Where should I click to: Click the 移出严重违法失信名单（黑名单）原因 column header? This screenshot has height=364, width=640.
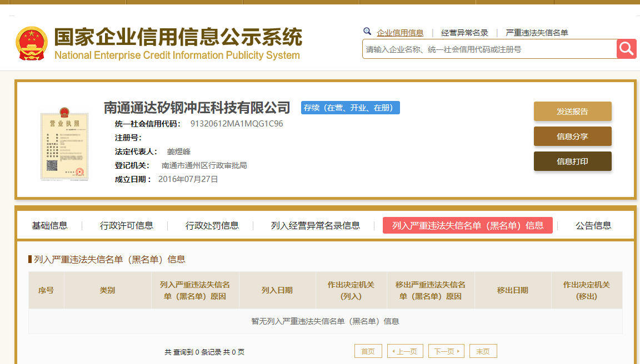click(x=431, y=290)
